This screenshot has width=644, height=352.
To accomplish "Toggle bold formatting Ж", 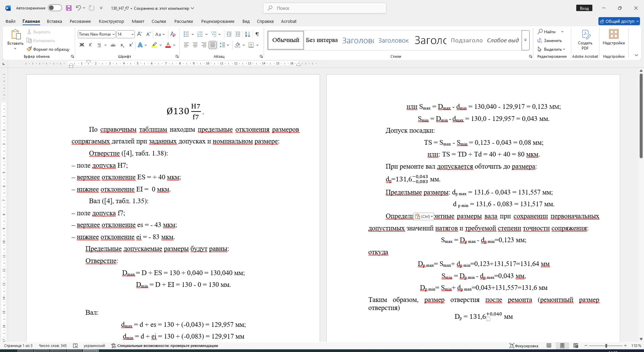I will (82, 45).
